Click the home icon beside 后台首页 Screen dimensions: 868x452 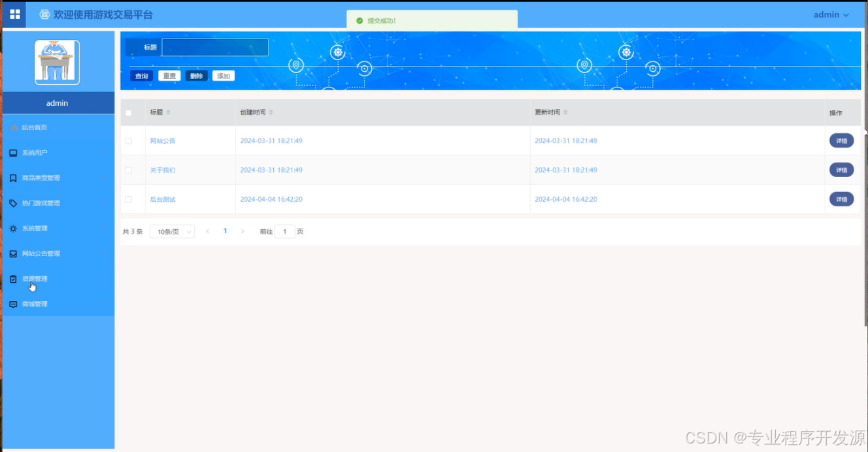(x=14, y=127)
